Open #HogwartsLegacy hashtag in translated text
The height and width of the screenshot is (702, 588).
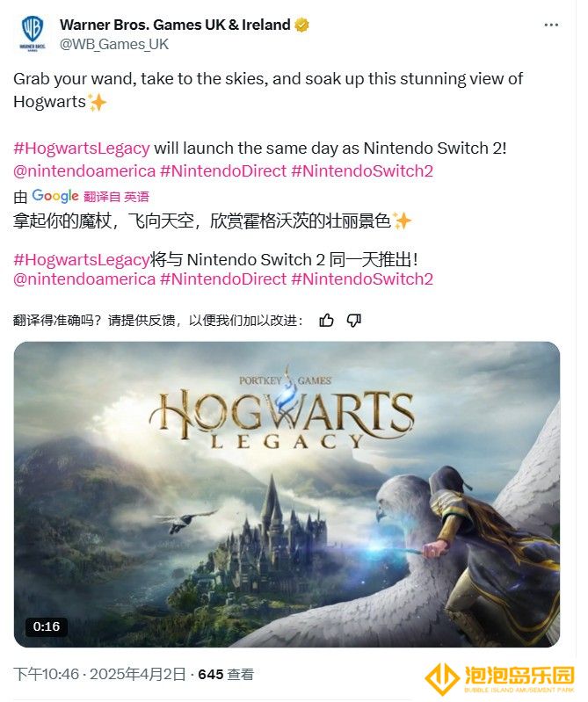pyautogui.click(x=82, y=260)
